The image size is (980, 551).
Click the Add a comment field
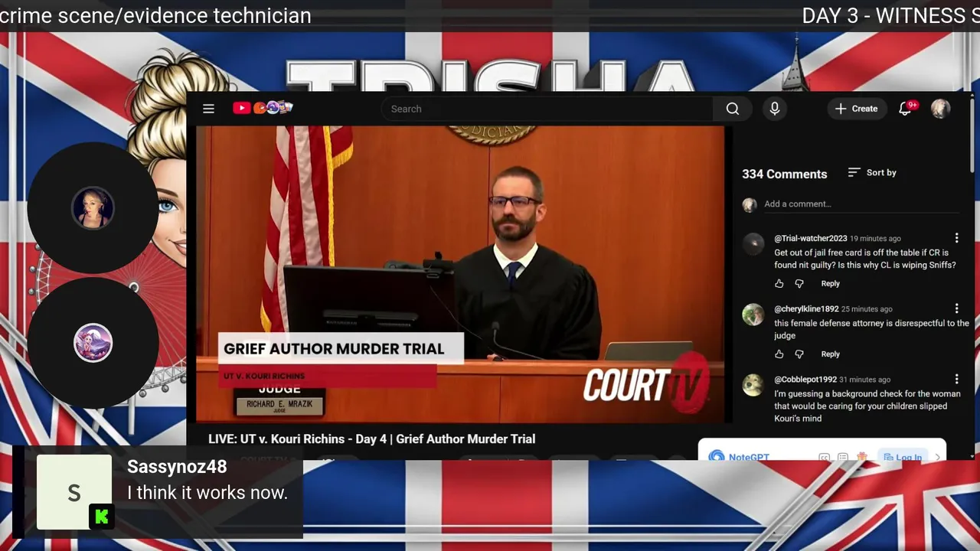861,204
